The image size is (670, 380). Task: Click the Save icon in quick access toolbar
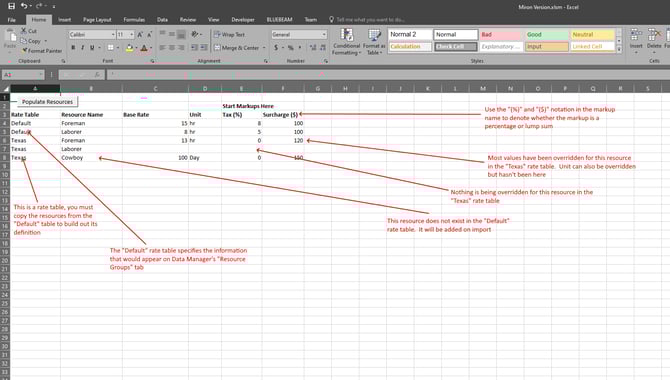pos(12,6)
